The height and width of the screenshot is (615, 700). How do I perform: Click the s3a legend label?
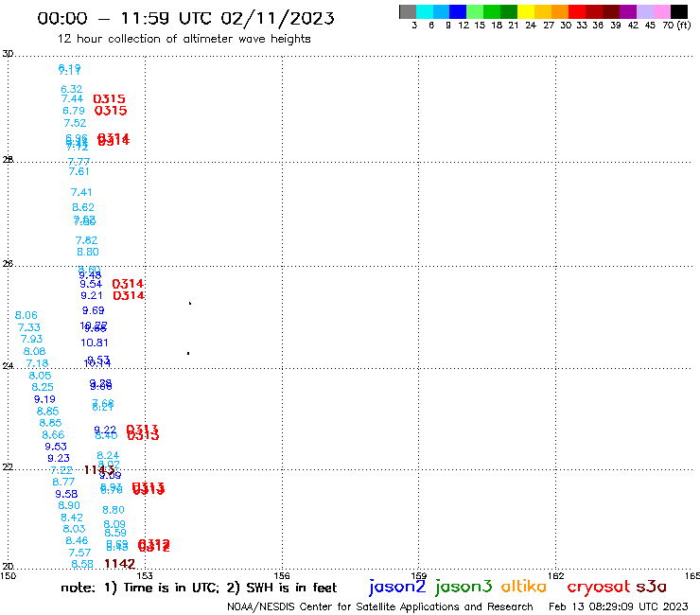652,587
